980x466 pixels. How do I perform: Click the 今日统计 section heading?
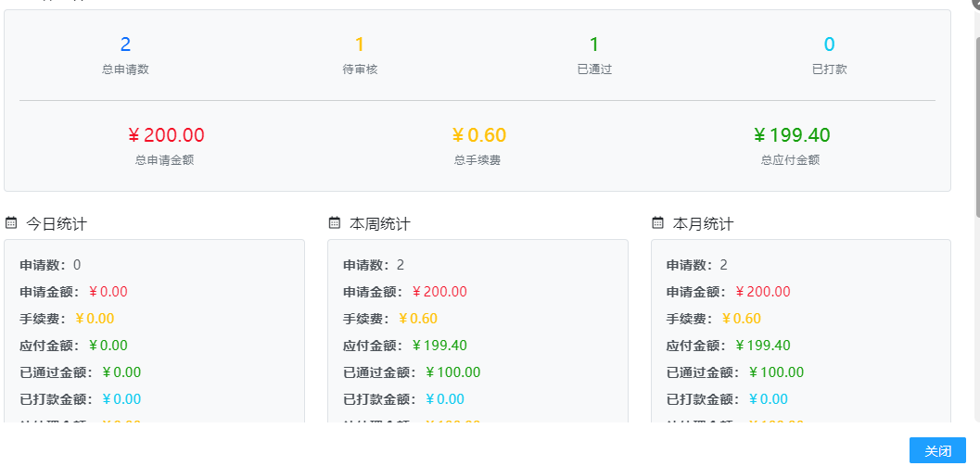(57, 224)
